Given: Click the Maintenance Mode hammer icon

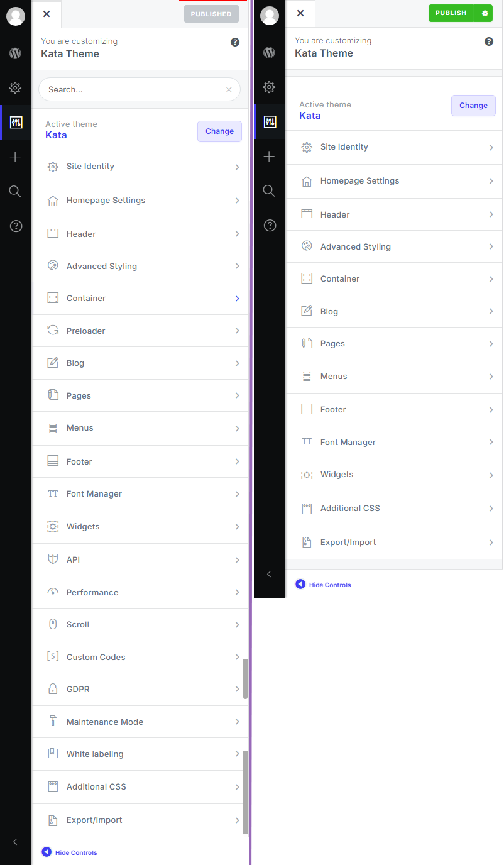Looking at the screenshot, I should click(53, 722).
